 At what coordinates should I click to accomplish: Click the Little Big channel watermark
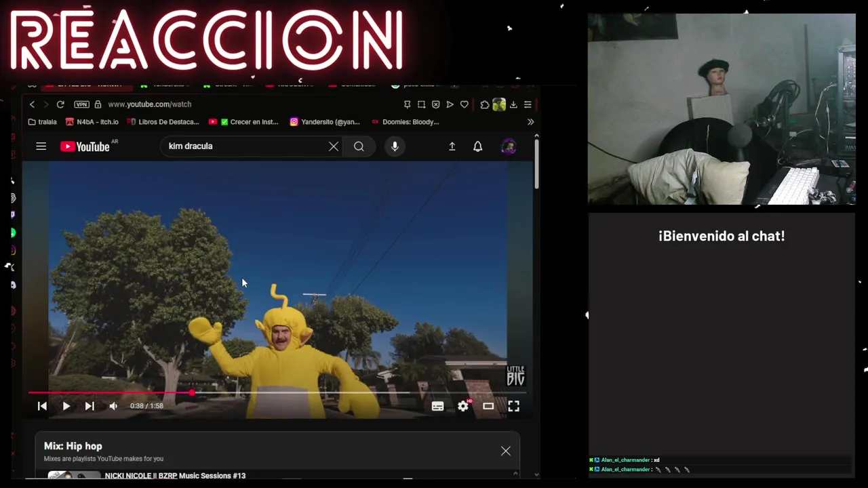[x=515, y=376]
